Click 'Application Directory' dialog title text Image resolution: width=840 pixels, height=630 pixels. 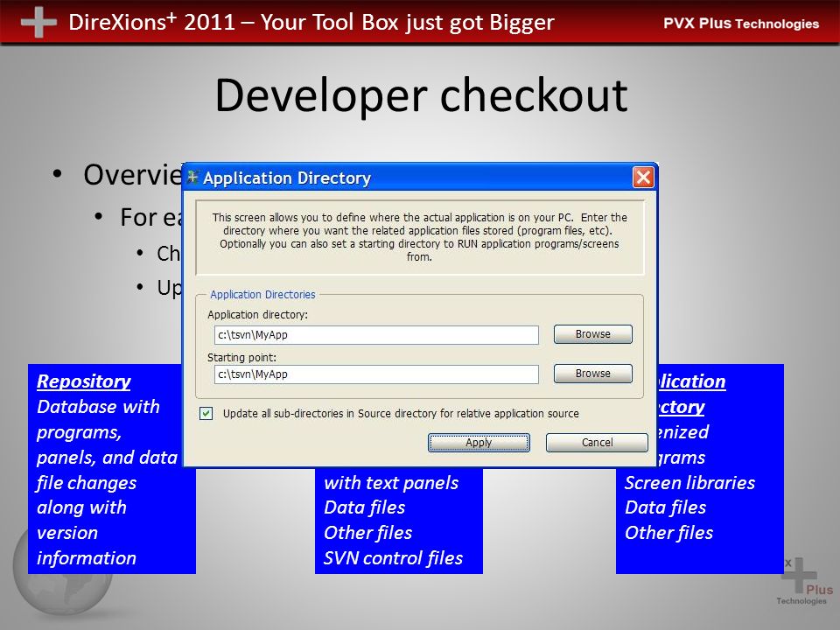[287, 178]
